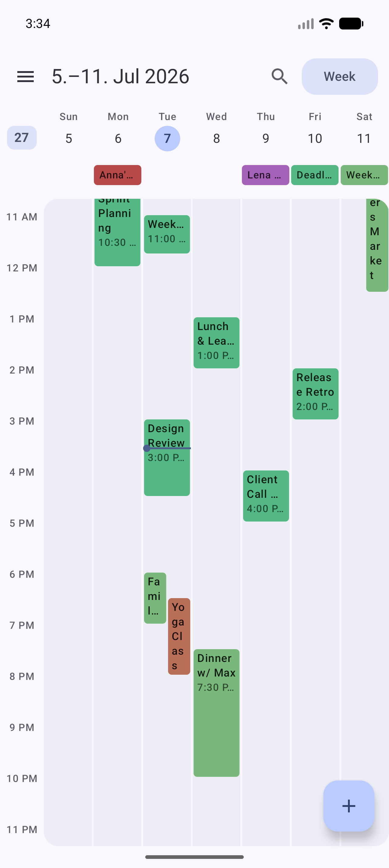Open the Deadline all-day event Friday
The width and height of the screenshot is (389, 868).
[315, 175]
